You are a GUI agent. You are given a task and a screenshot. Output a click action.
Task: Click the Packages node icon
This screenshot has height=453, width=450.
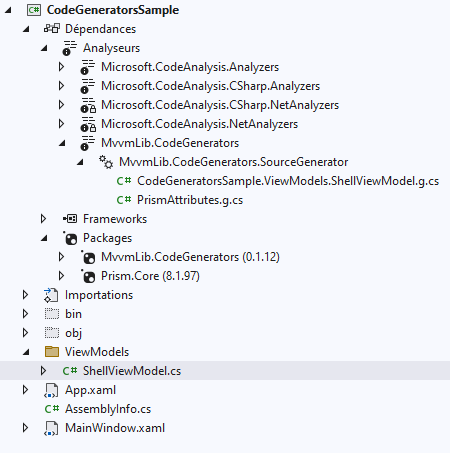(70, 238)
